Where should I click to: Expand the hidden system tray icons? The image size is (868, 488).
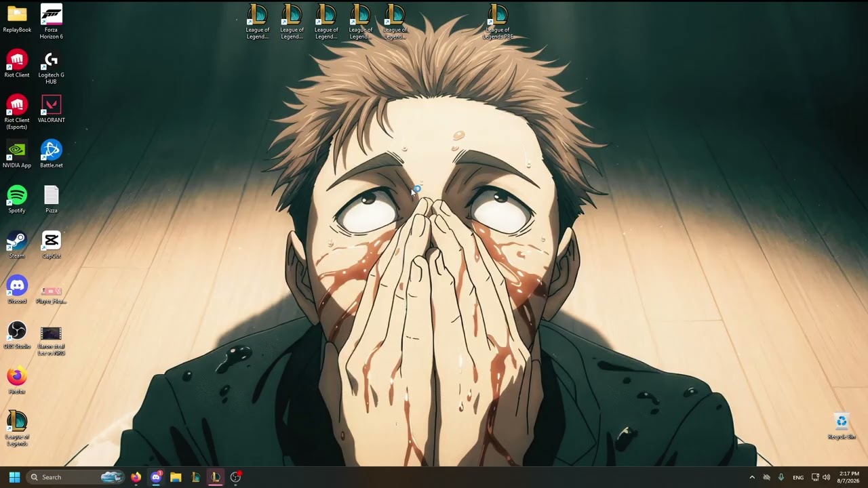point(751,477)
